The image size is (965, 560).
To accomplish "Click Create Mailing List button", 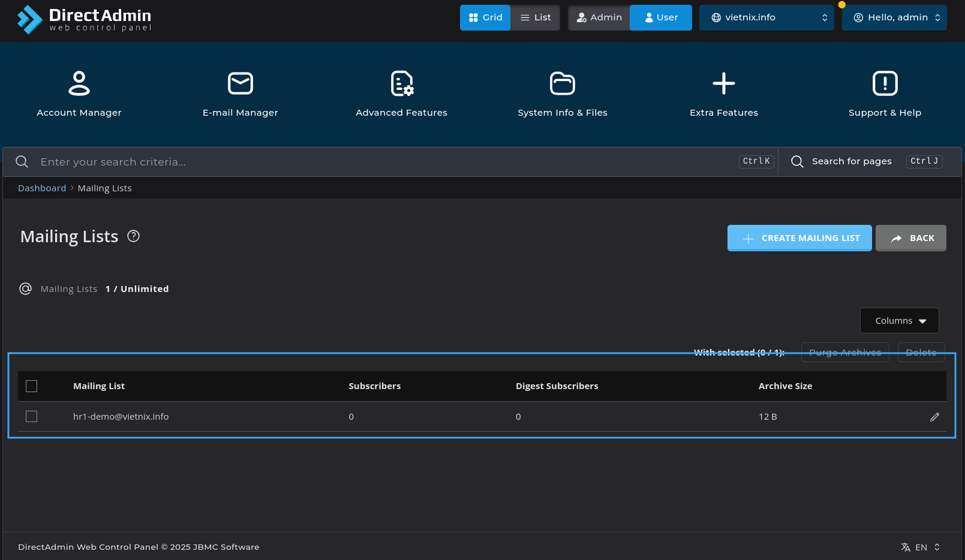I will point(799,238).
